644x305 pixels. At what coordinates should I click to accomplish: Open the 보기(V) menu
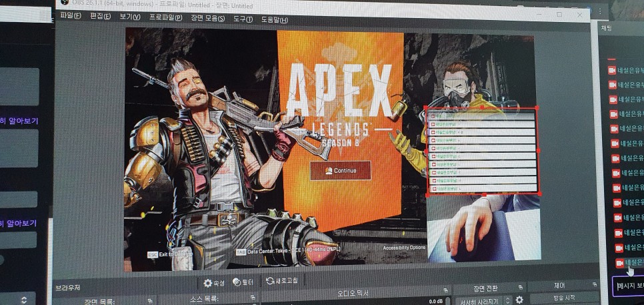point(130,17)
